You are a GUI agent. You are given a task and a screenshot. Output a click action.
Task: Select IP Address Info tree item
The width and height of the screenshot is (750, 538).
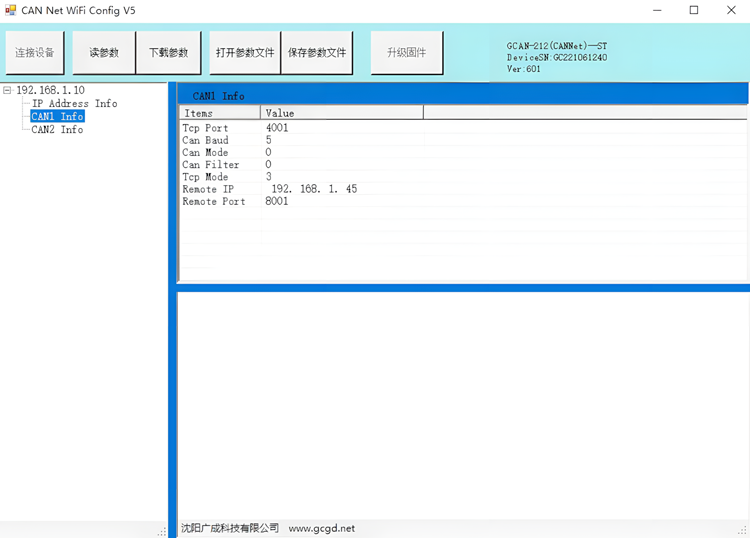[74, 103]
